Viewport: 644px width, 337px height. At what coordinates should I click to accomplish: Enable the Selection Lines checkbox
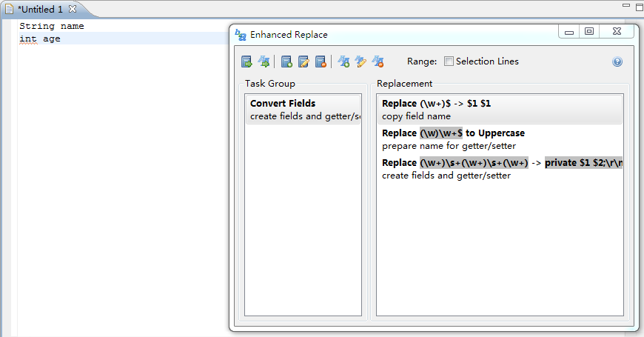pos(449,61)
